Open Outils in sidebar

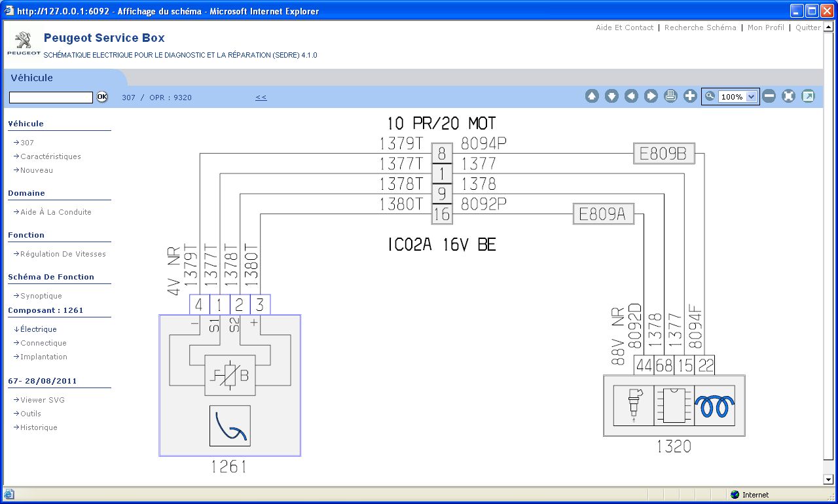[30, 414]
